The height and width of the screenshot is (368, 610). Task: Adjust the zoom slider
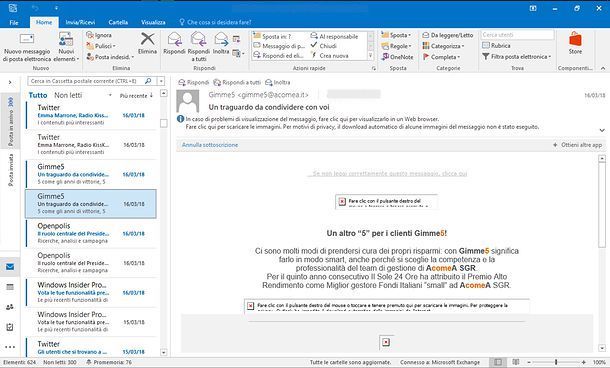coord(556,362)
